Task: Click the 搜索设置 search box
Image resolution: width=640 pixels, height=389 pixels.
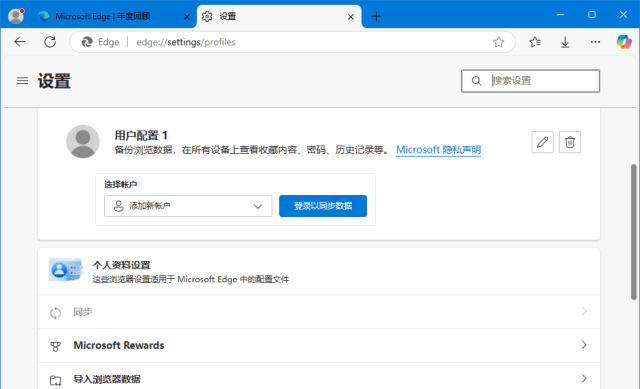Action: tap(530, 81)
